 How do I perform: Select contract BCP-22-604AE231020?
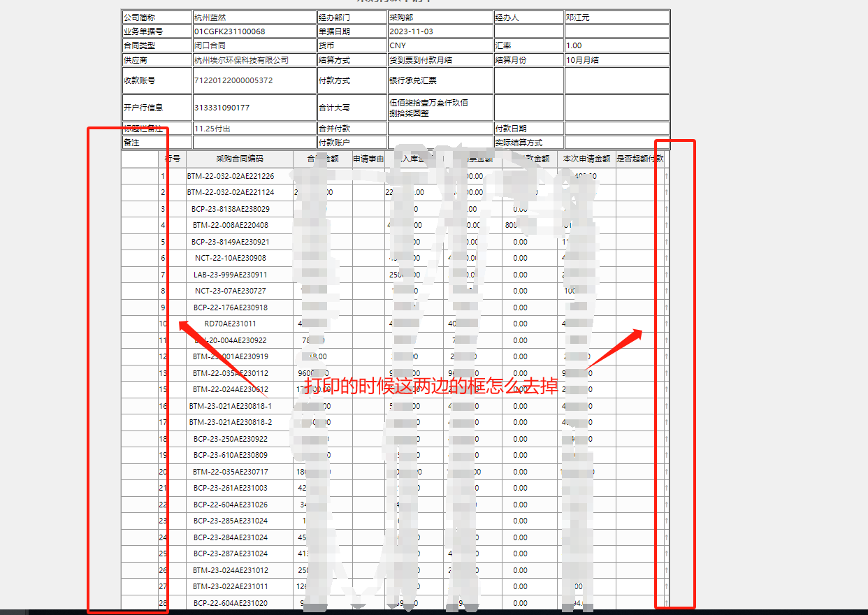231,603
